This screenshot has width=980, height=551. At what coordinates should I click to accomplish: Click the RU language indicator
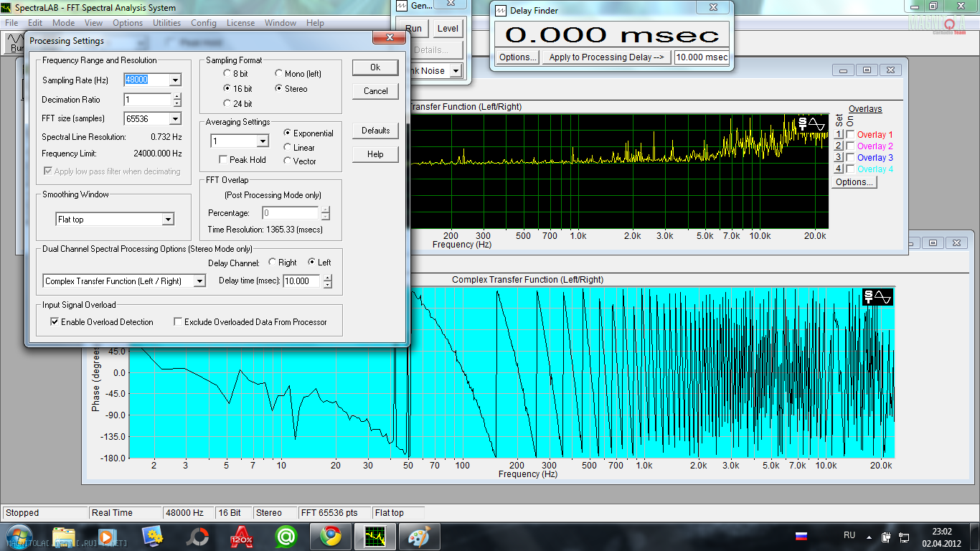(x=849, y=535)
